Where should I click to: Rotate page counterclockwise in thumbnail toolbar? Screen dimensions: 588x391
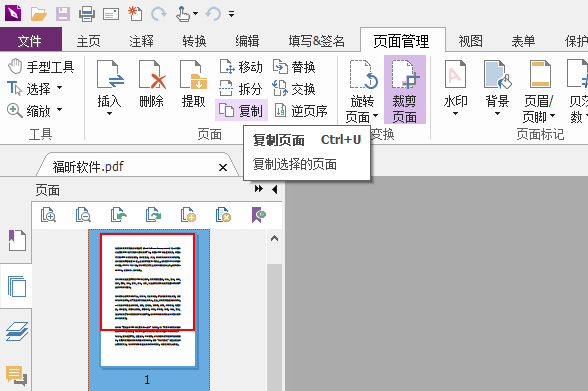pos(118,215)
